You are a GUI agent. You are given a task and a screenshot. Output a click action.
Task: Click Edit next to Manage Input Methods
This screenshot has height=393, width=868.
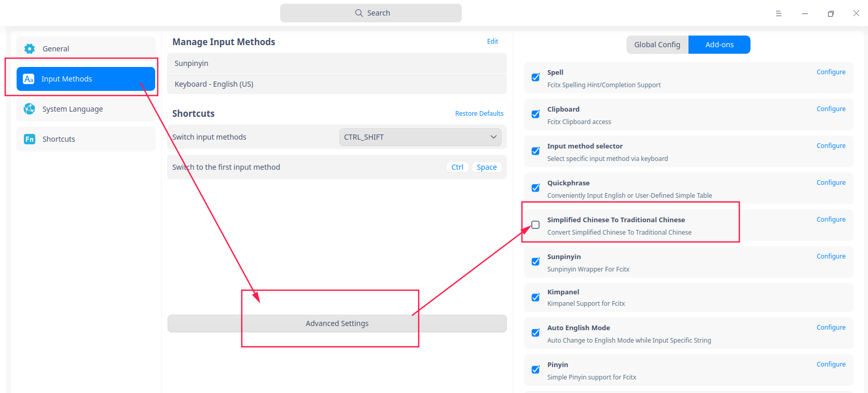pos(492,42)
